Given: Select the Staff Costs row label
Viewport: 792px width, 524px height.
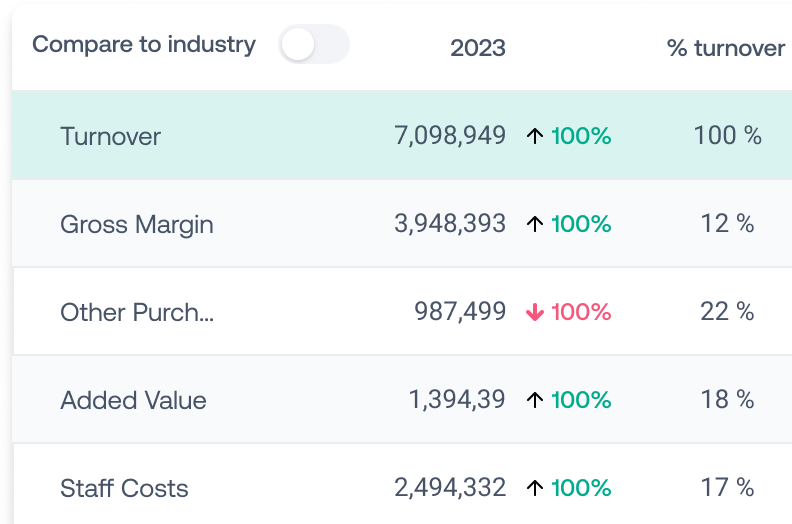Looking at the screenshot, I should [x=124, y=488].
